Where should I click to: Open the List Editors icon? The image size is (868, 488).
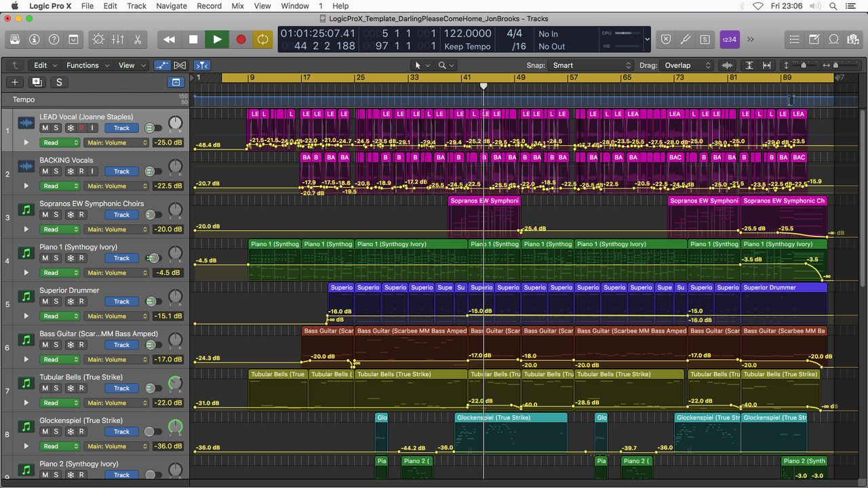click(x=795, y=39)
